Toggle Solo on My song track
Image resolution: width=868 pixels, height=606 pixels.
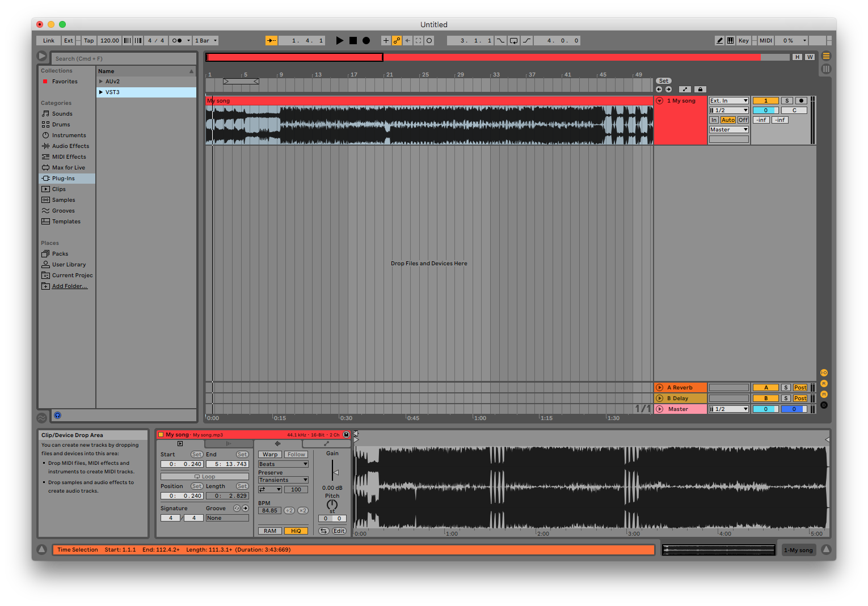[x=787, y=101]
